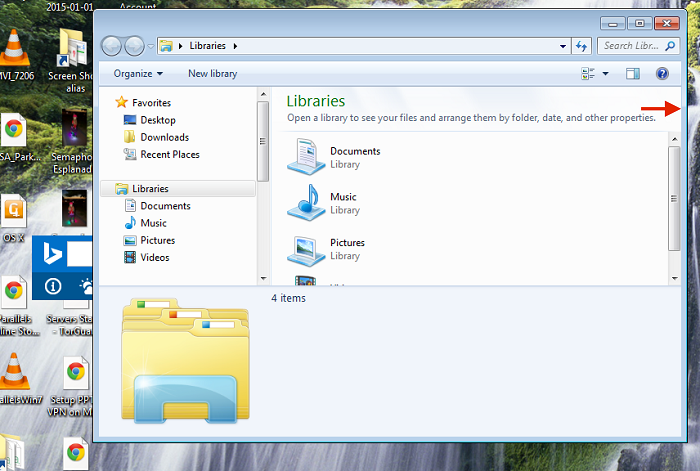Select the Music library name in file list
This screenshot has width=700, height=471.
[343, 197]
